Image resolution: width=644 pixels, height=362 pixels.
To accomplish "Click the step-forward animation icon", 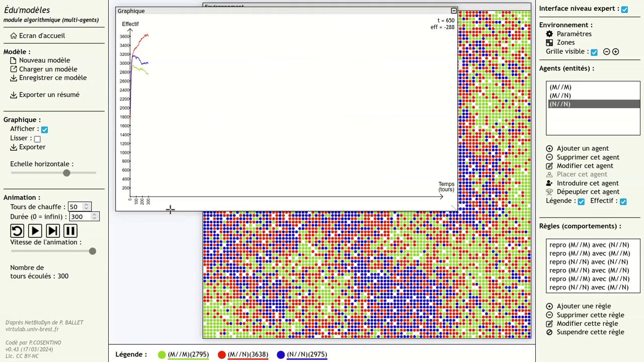I will (x=52, y=231).
